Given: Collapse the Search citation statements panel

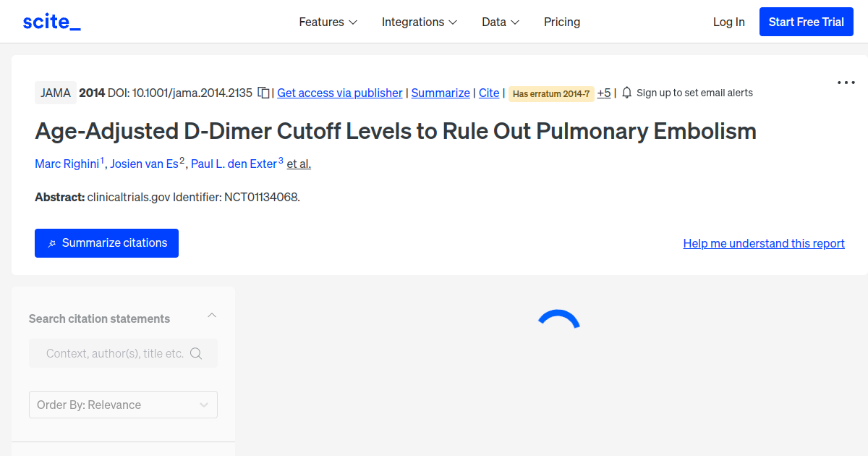Looking at the screenshot, I should click(x=212, y=316).
